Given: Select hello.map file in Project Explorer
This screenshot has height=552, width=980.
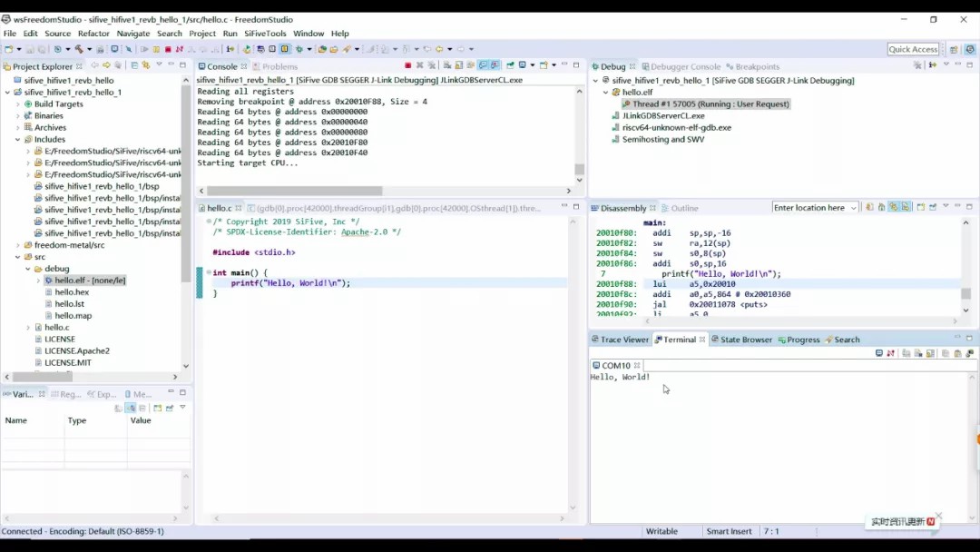Looking at the screenshot, I should point(73,316).
